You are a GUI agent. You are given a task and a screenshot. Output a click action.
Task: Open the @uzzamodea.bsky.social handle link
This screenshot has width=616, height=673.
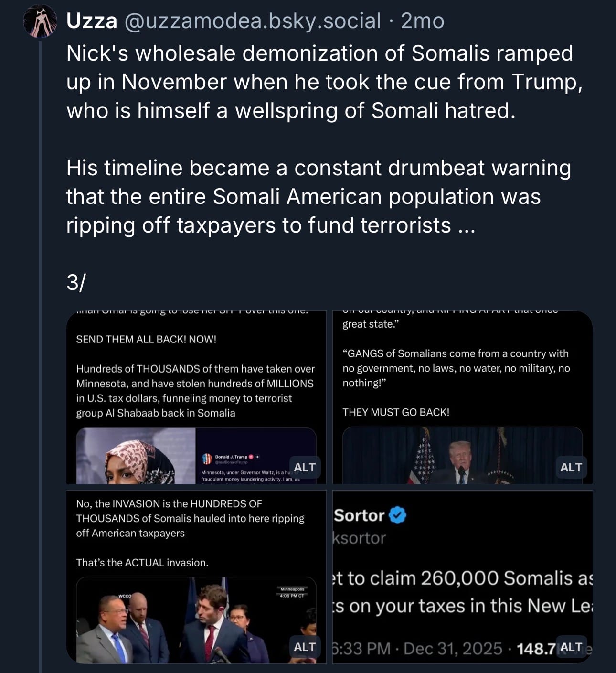(x=252, y=21)
